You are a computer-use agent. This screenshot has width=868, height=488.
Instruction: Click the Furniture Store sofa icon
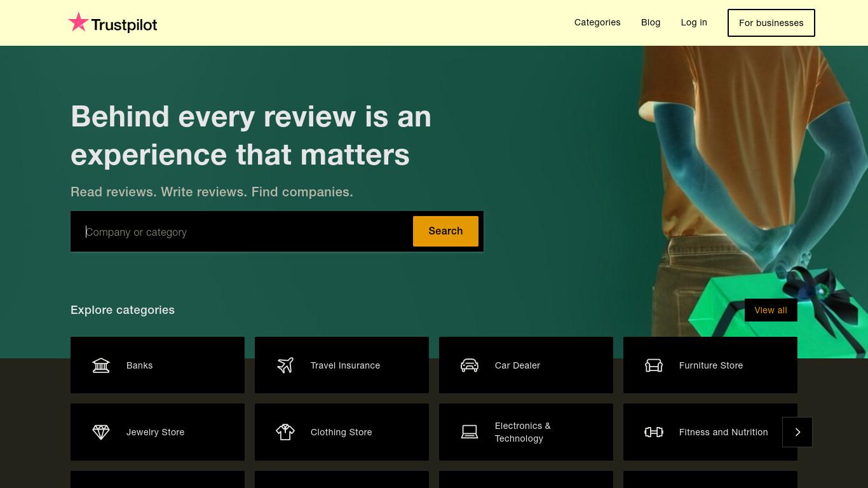(x=654, y=365)
